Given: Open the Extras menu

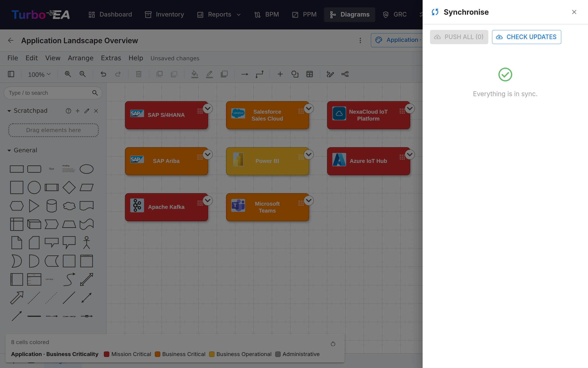Looking at the screenshot, I should [111, 58].
